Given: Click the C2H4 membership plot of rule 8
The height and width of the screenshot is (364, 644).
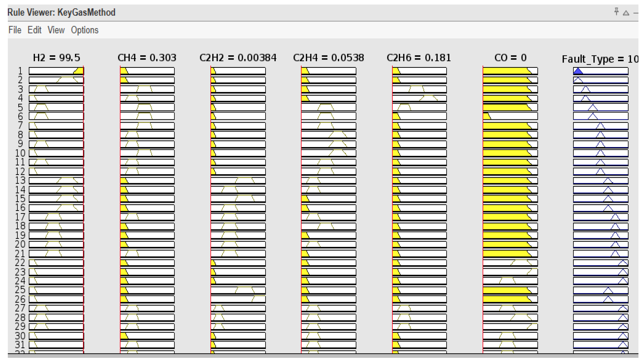Looking at the screenshot, I should tap(329, 135).
